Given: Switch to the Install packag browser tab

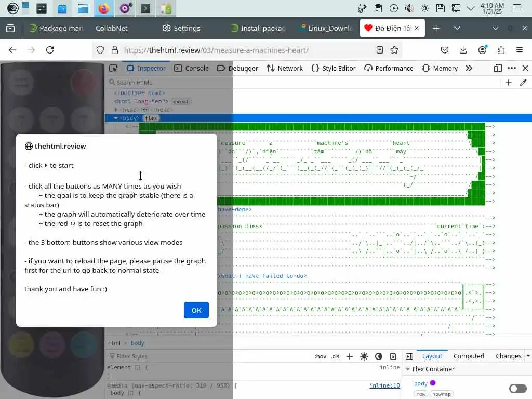Looking at the screenshot, I should [258, 28].
